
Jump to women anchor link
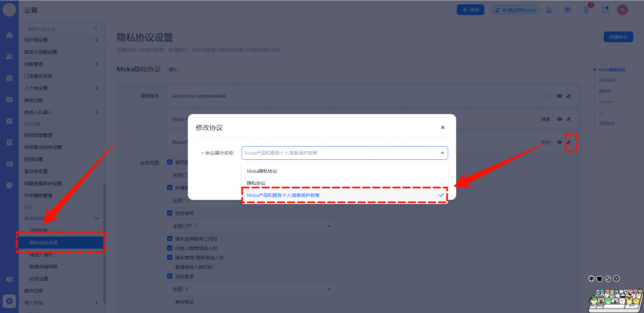[606, 102]
